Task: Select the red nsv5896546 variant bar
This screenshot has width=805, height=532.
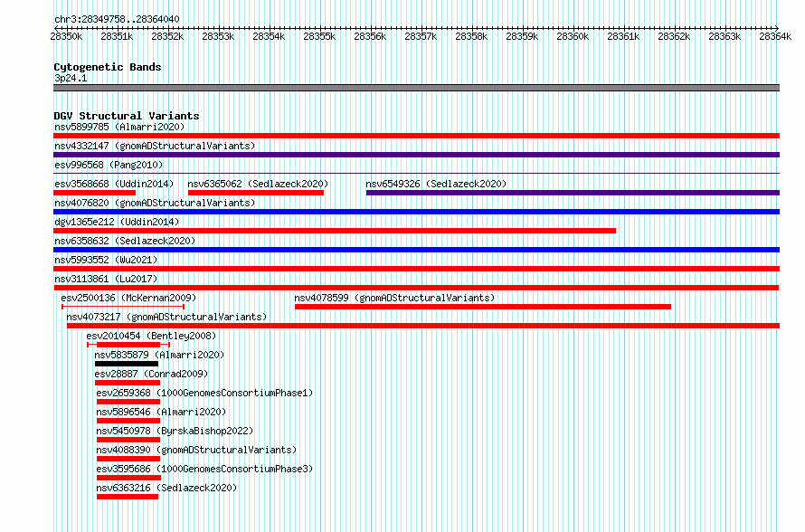Action: click(x=128, y=421)
